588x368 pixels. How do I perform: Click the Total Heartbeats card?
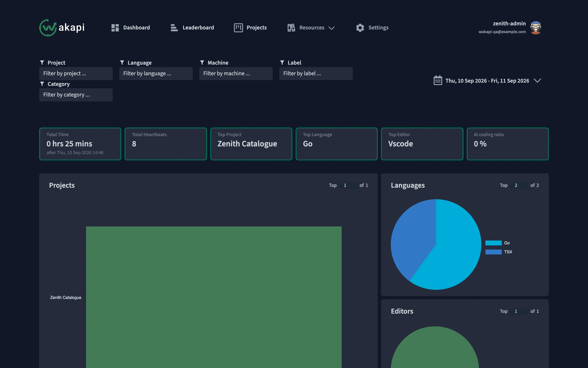tap(166, 144)
